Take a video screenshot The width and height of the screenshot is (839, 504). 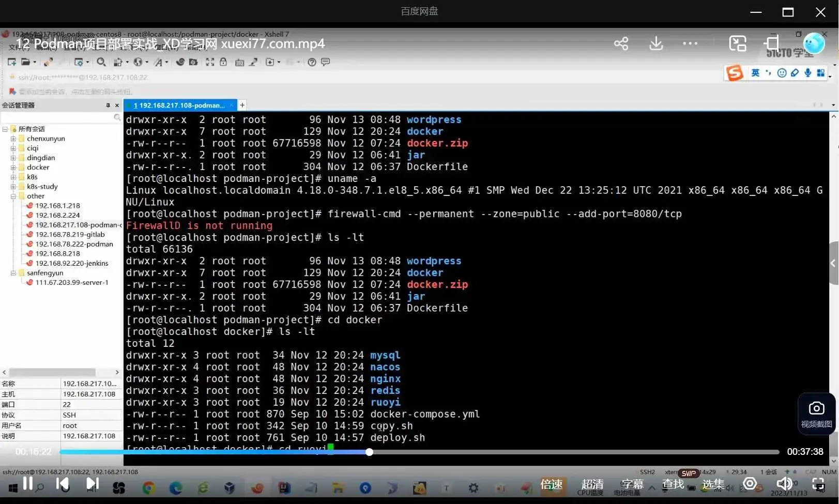point(816,413)
